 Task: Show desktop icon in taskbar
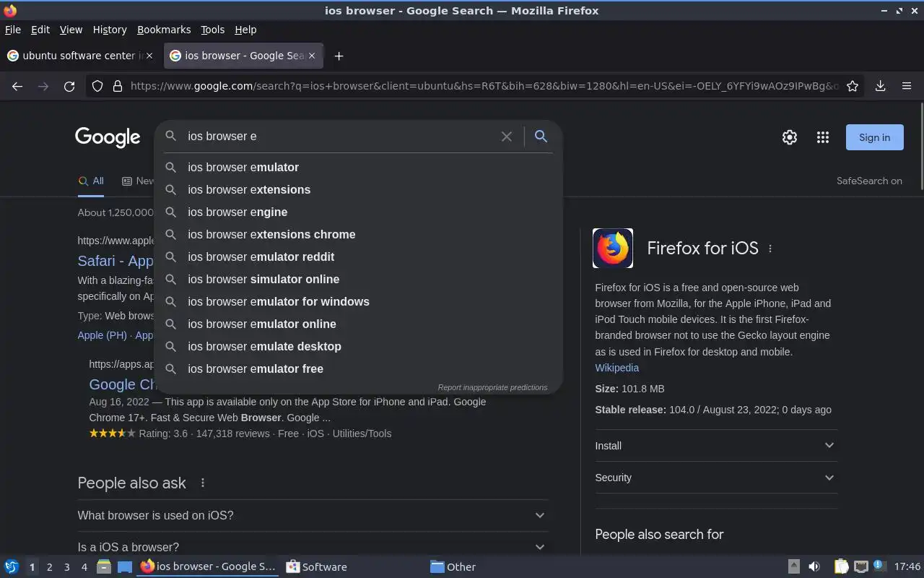point(125,566)
